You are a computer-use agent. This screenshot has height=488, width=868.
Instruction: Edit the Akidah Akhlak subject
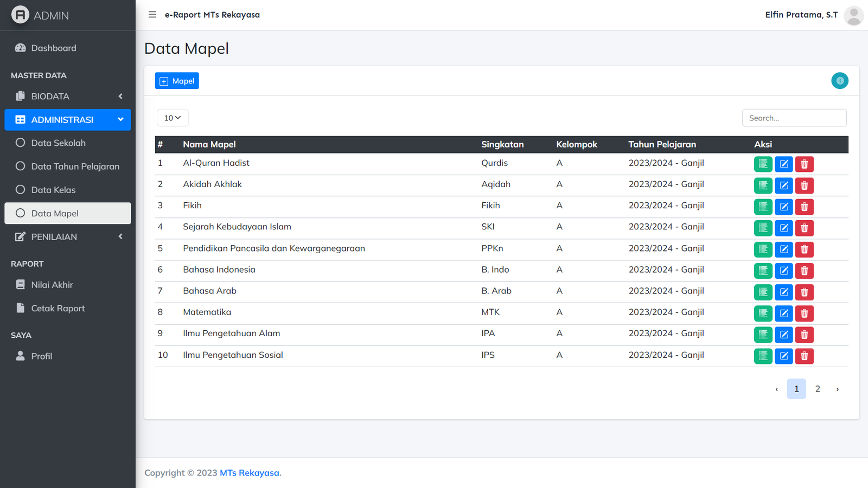coord(783,185)
